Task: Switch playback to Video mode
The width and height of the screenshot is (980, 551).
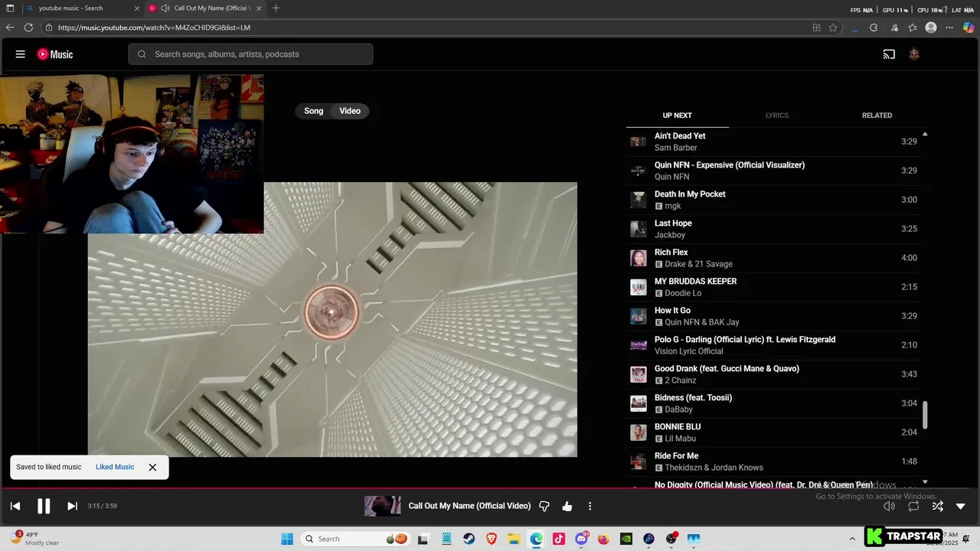Action: [350, 111]
